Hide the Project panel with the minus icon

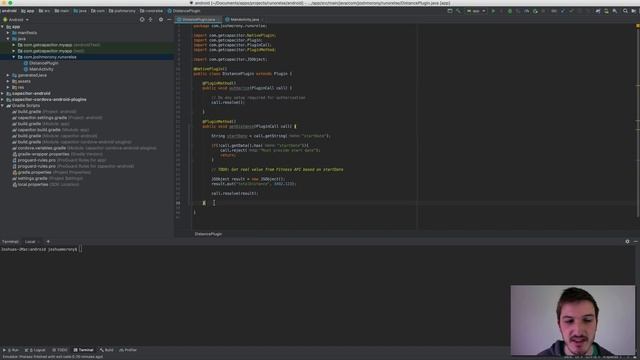169,20
